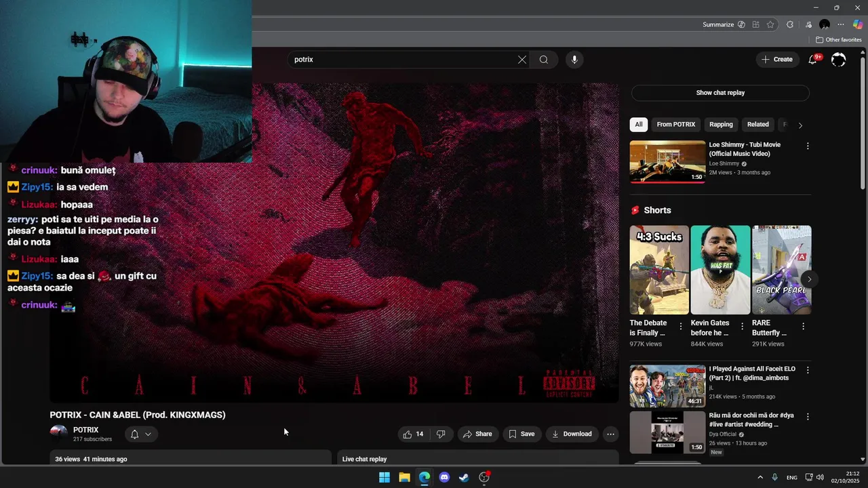Image resolution: width=868 pixels, height=488 pixels.
Task: Open Faceit ELO video thumbnail
Action: [x=667, y=386]
